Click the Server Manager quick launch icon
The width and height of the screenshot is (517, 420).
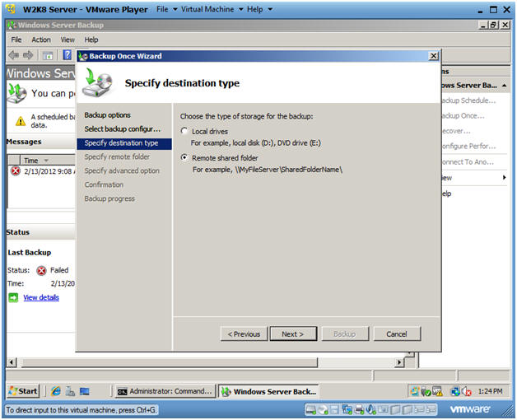[70, 391]
